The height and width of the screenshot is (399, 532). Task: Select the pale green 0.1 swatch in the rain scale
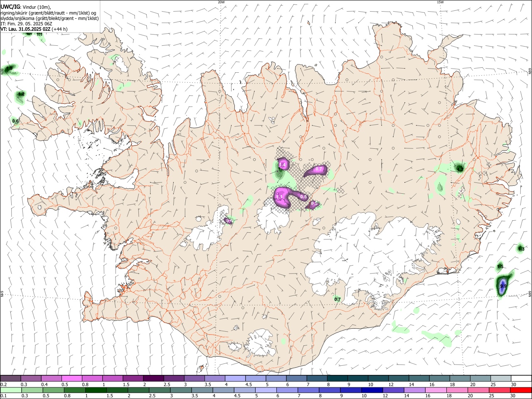[11, 390]
